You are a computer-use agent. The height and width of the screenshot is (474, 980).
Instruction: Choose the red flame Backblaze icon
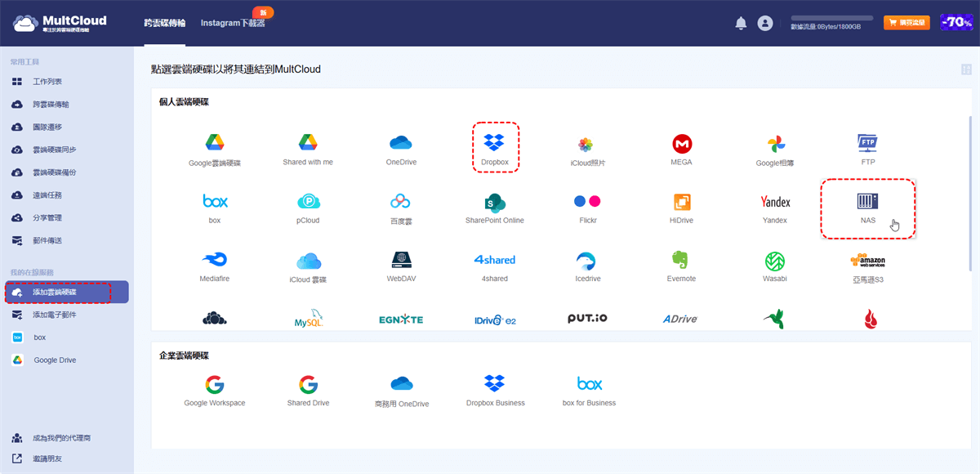coord(869,320)
